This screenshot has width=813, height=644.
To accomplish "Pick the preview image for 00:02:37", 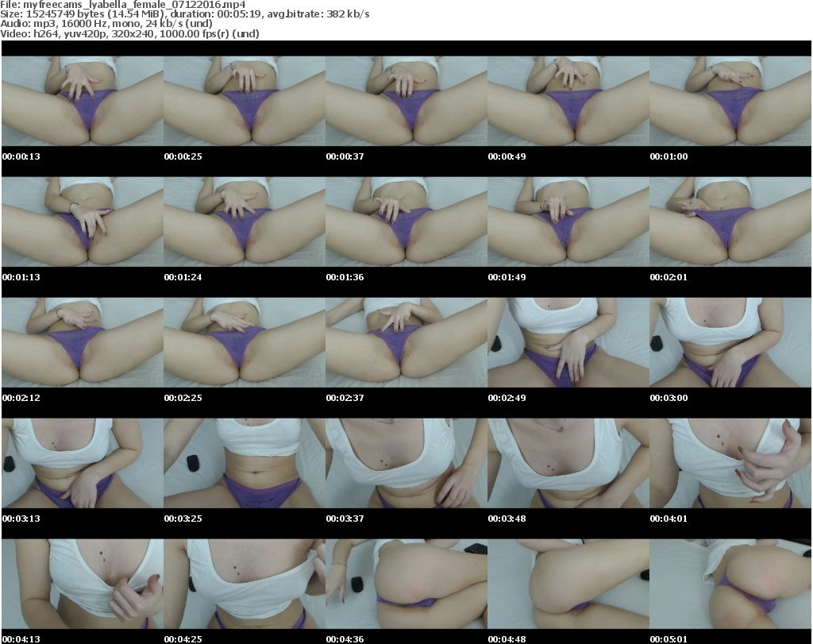I will pos(406,342).
